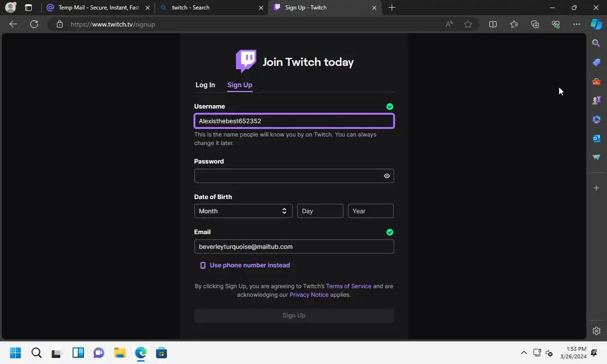Open Settings and more menu
This screenshot has height=364, width=607.
click(x=577, y=24)
